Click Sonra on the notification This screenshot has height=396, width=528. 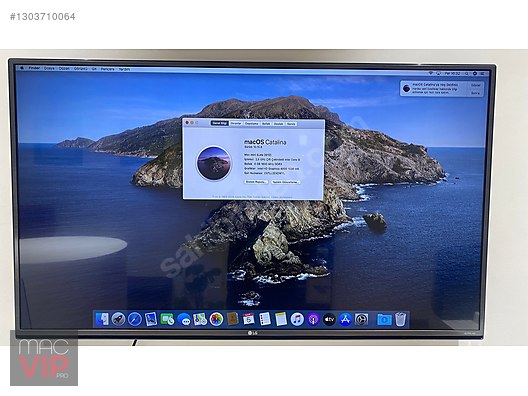click(x=475, y=93)
